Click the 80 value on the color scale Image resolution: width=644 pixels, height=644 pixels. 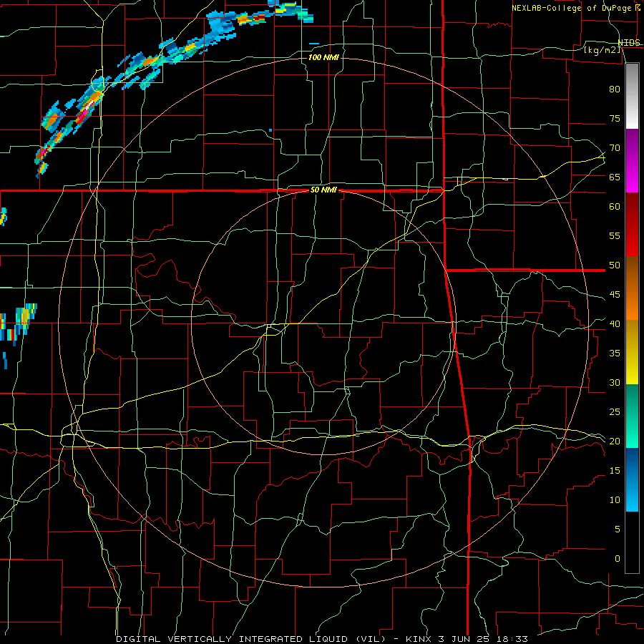point(615,89)
